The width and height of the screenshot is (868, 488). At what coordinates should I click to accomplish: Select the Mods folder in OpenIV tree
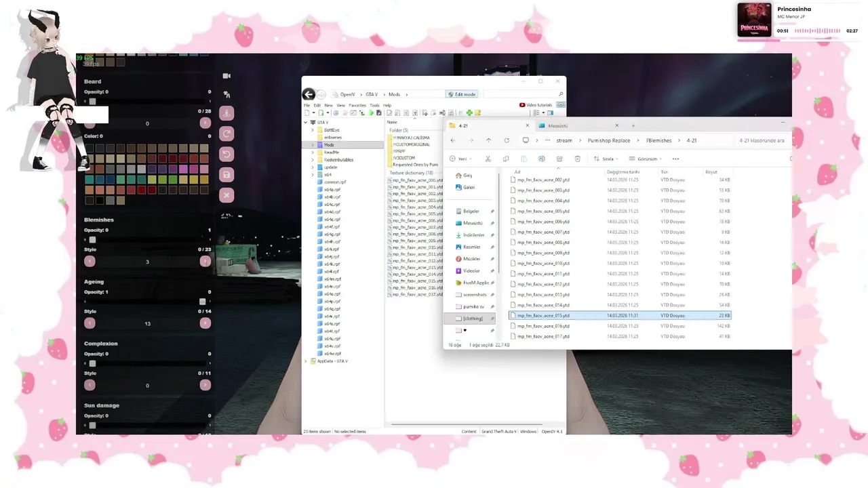click(329, 144)
